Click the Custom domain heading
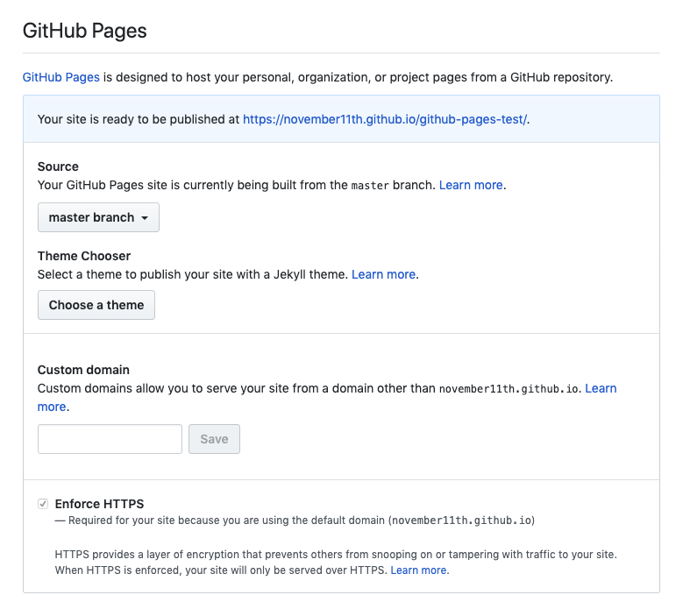690x616 pixels. (83, 370)
